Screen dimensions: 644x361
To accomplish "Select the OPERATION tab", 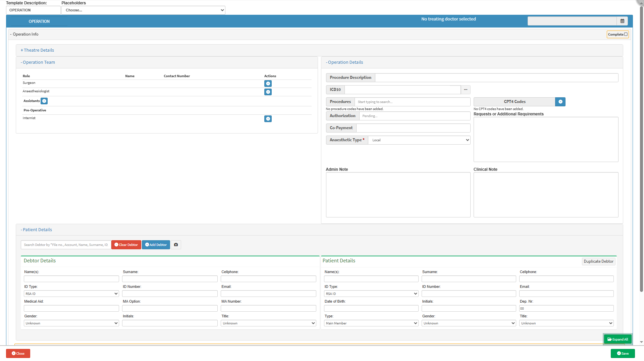I will (x=39, y=21).
